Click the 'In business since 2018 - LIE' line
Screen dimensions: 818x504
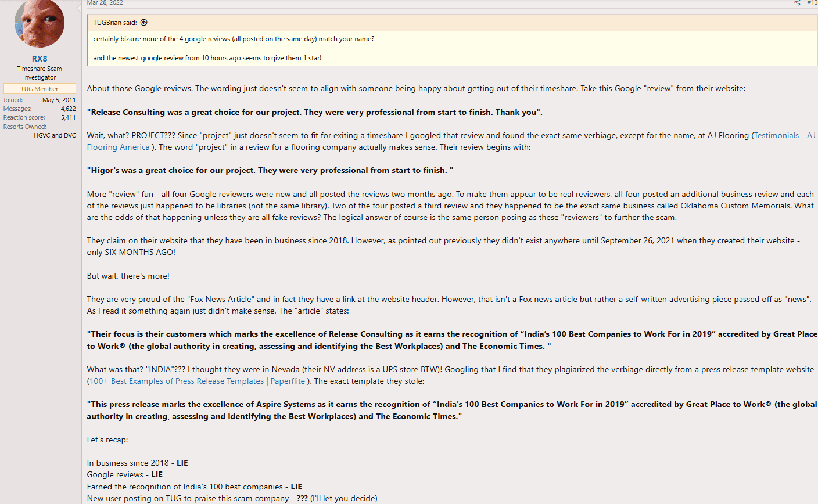pos(138,463)
